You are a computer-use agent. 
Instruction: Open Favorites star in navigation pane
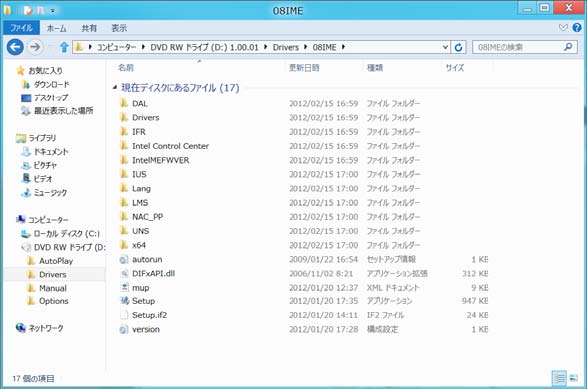[x=21, y=70]
